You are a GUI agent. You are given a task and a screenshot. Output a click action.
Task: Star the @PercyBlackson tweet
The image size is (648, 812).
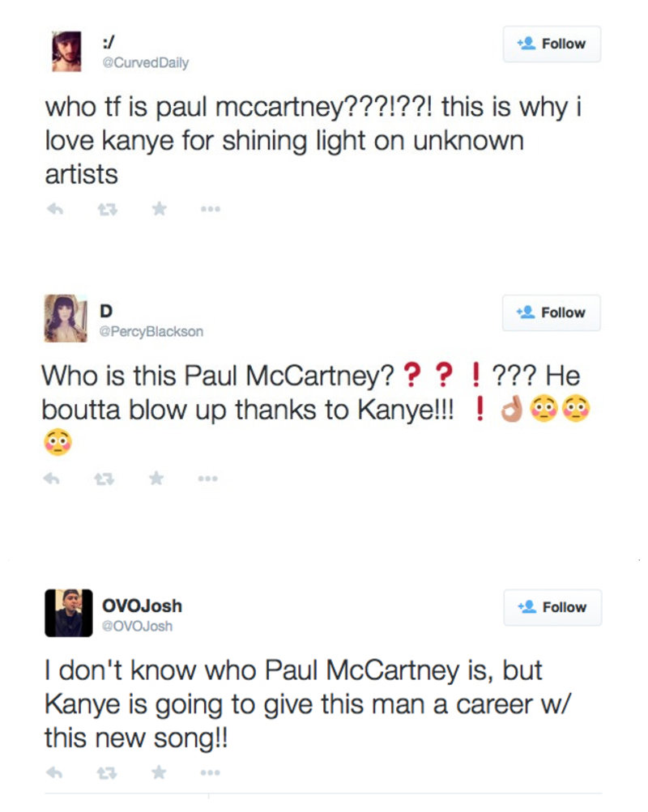click(160, 479)
